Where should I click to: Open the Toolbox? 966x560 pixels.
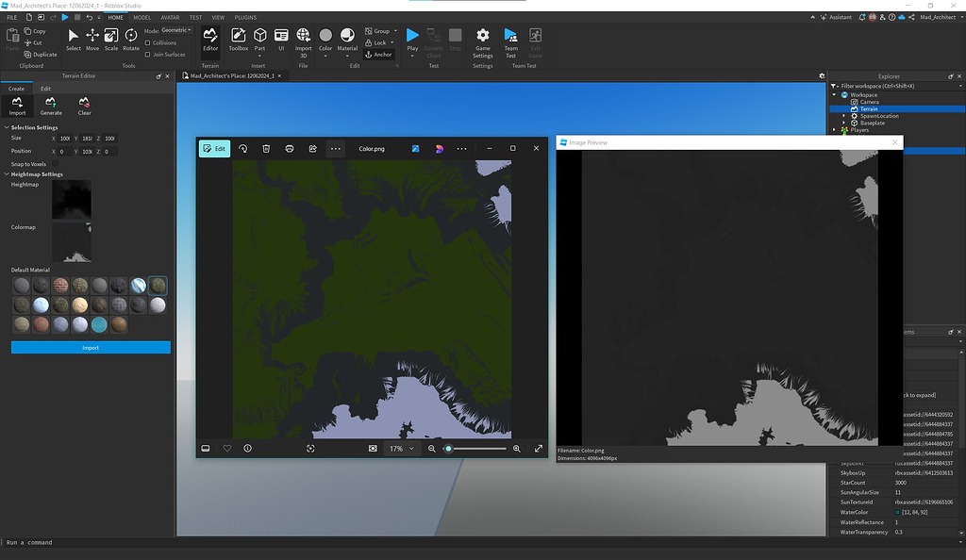237,41
